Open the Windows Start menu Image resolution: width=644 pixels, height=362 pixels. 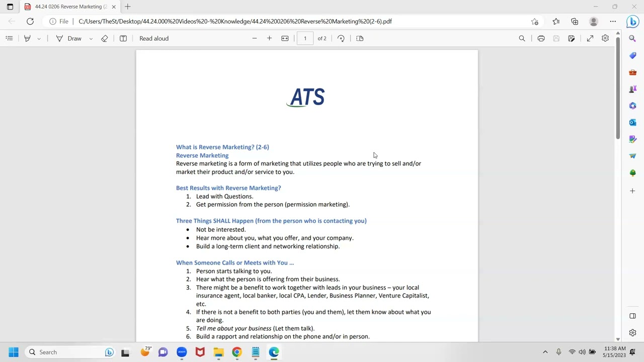point(14,352)
